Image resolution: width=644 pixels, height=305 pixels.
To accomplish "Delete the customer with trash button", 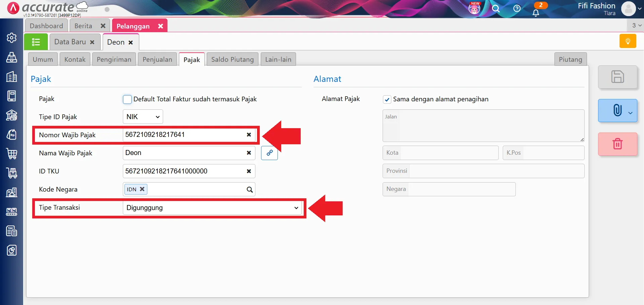I will tap(617, 144).
